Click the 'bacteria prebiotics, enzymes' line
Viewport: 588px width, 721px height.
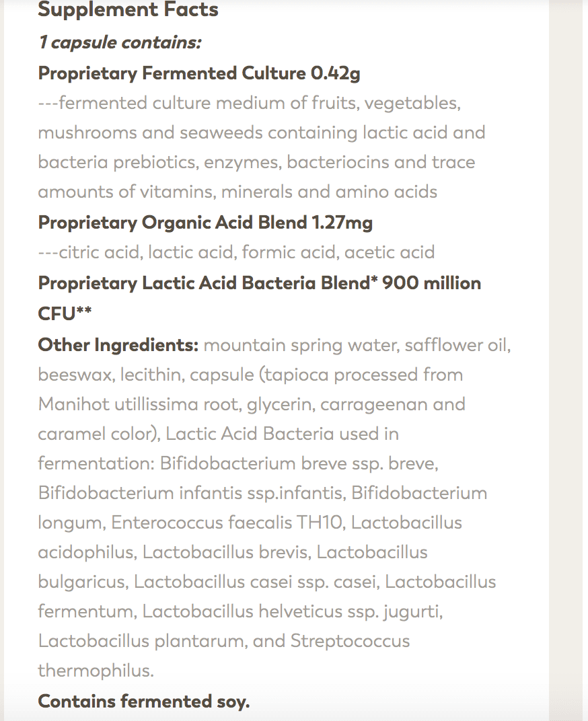(256, 162)
